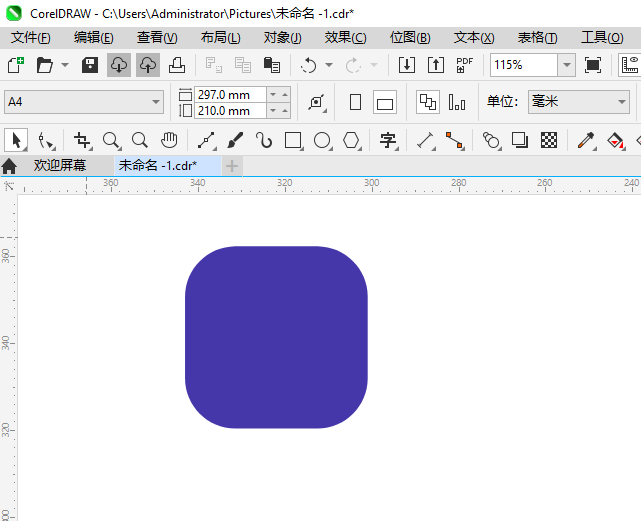Select the Text tool
Screen dimensions: 641x521
coord(388,140)
